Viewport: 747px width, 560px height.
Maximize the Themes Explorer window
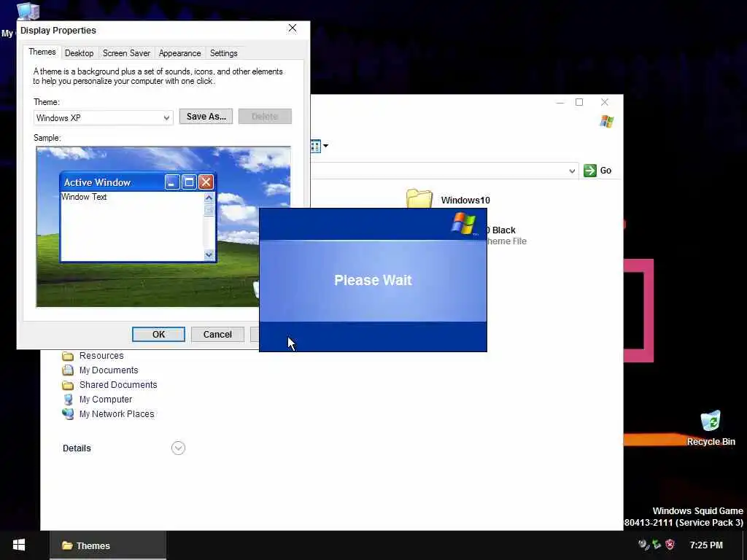[x=579, y=102]
